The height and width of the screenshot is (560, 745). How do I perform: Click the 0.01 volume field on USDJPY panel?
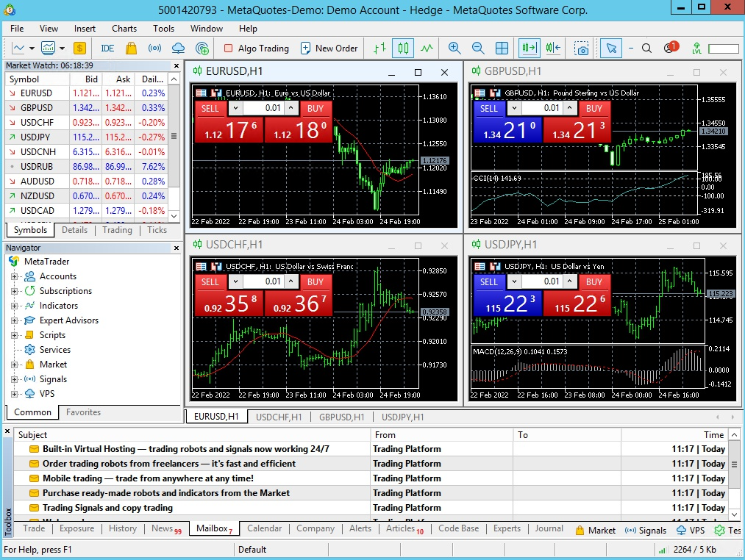point(543,281)
